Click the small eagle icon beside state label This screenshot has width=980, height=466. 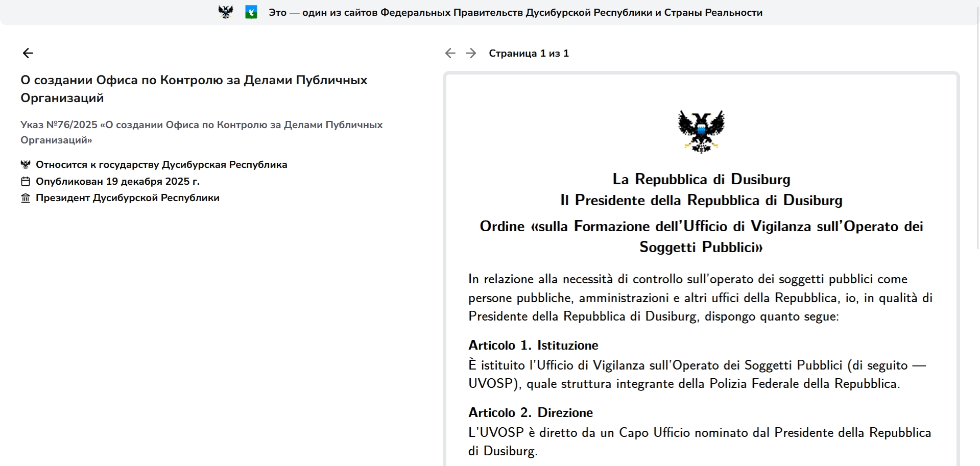[x=26, y=164]
